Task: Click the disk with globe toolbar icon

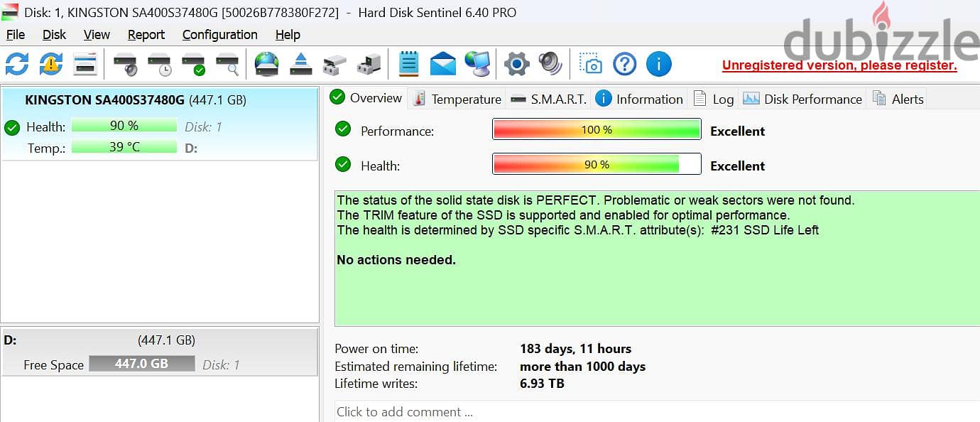Action: [x=267, y=64]
